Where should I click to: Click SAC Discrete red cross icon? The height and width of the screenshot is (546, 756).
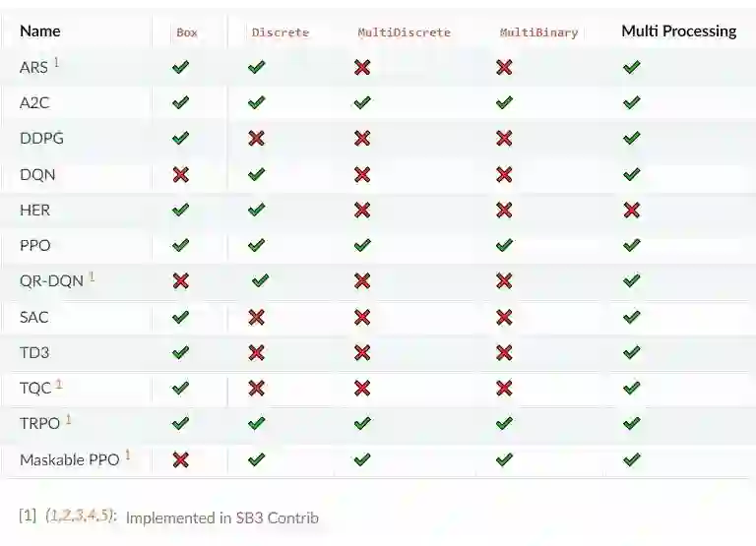pos(257,317)
